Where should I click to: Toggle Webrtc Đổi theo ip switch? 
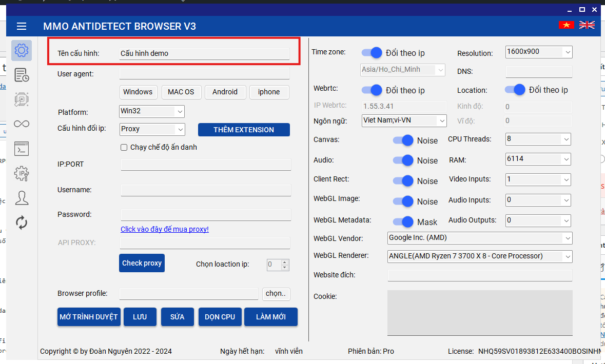point(372,90)
